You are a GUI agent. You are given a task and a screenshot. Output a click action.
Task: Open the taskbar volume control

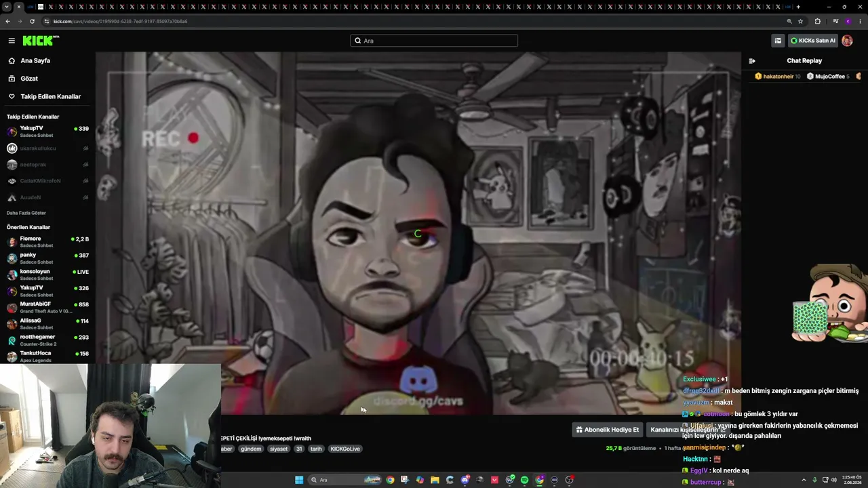point(833,480)
